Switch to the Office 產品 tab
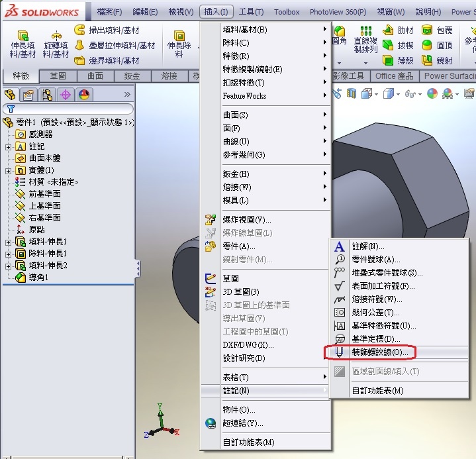The height and width of the screenshot is (459, 476). coord(395,76)
